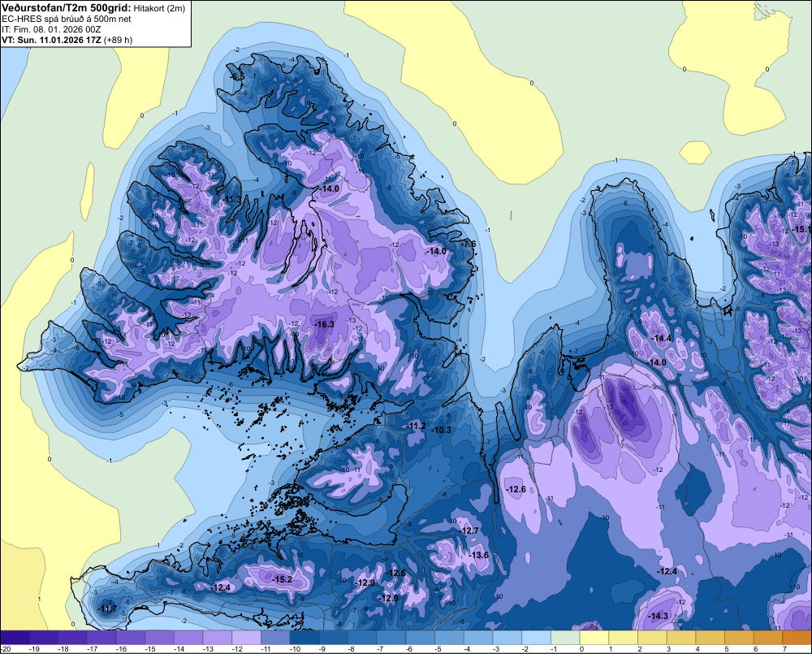The width and height of the screenshot is (812, 654).
Task: Click the legend color swatch between -10 and -9
Action: [x=304, y=638]
